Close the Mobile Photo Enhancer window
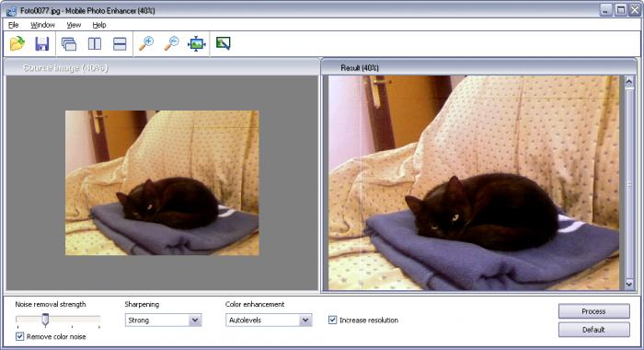The height and width of the screenshot is (350, 644). pos(635,10)
